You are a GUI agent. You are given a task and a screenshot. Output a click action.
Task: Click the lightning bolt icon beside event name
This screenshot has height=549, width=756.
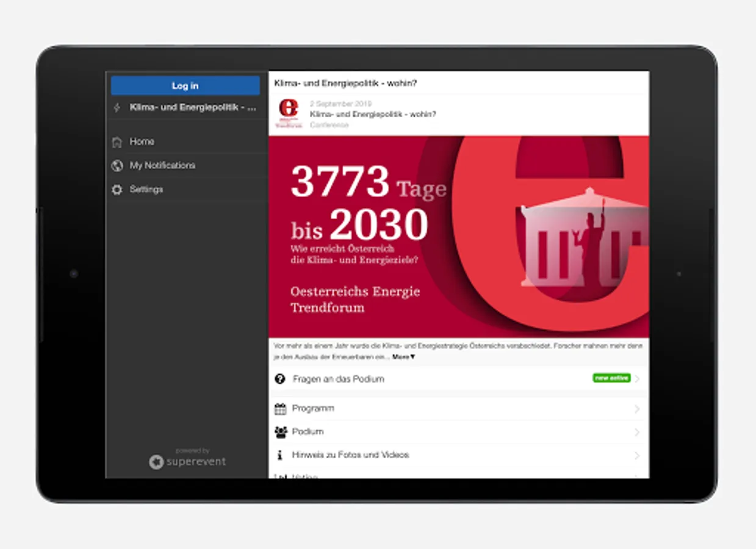pyautogui.click(x=117, y=108)
